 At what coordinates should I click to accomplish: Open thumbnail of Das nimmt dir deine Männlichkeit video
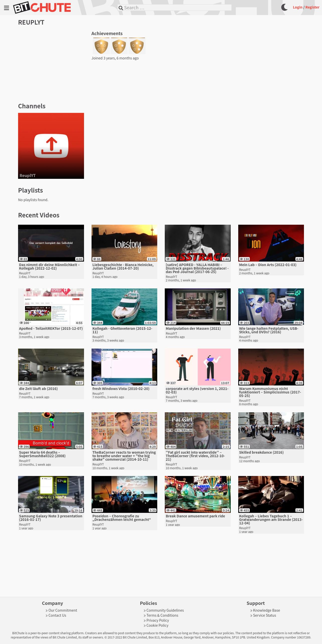tap(51, 243)
